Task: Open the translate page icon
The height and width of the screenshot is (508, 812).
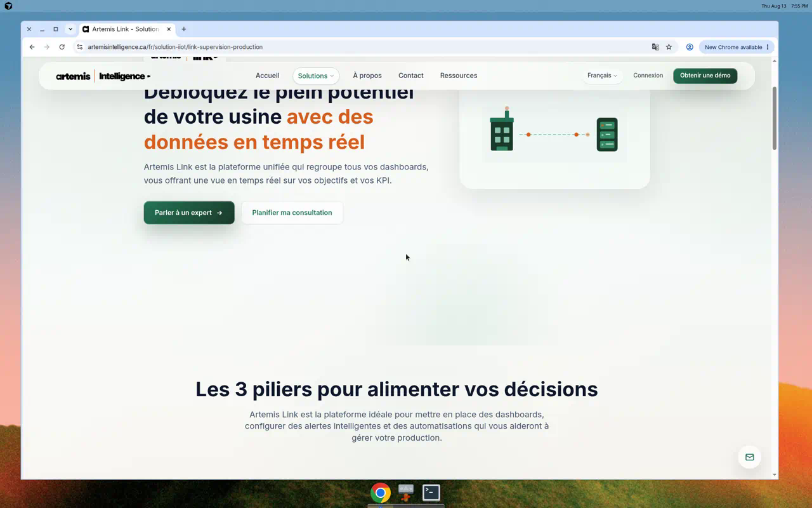Action: point(655,47)
